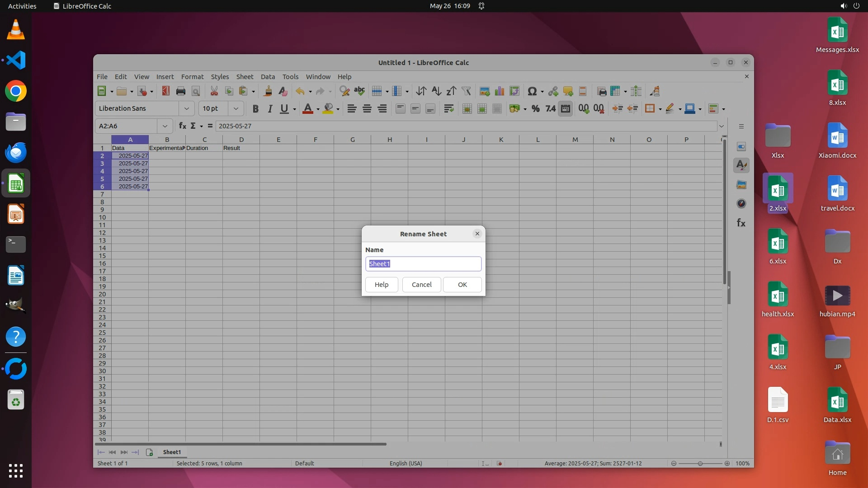
Task: Open the font size dropdown
Action: [x=236, y=108]
